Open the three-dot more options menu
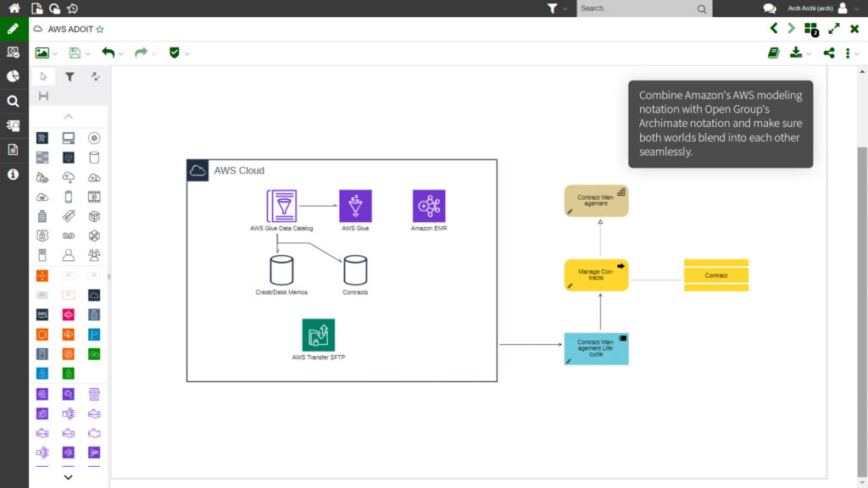Image resolution: width=868 pixels, height=488 pixels. 849,53
